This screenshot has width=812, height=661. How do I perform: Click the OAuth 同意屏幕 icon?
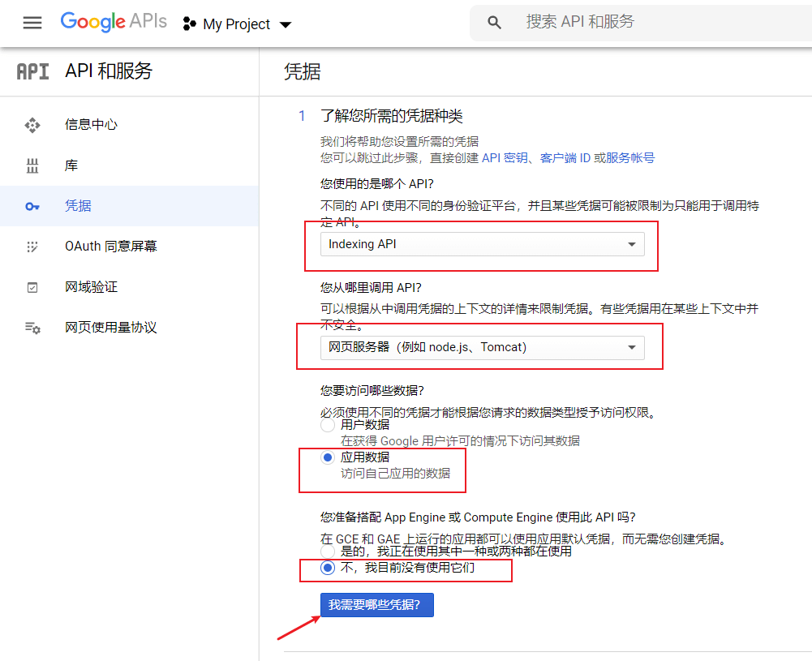click(x=32, y=246)
